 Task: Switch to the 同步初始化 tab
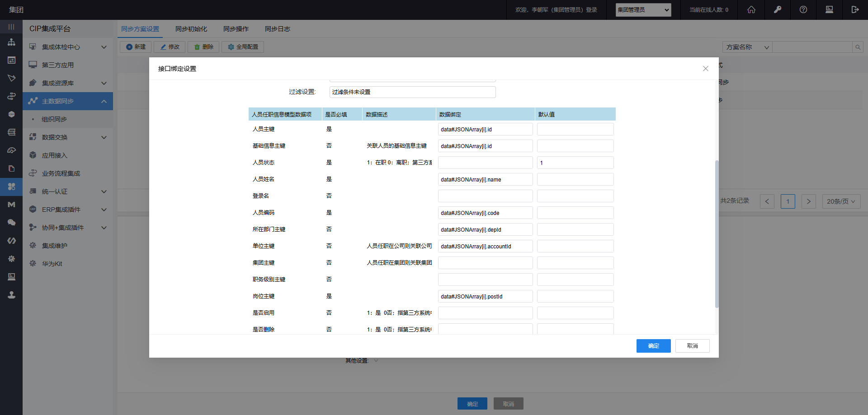[191, 29]
